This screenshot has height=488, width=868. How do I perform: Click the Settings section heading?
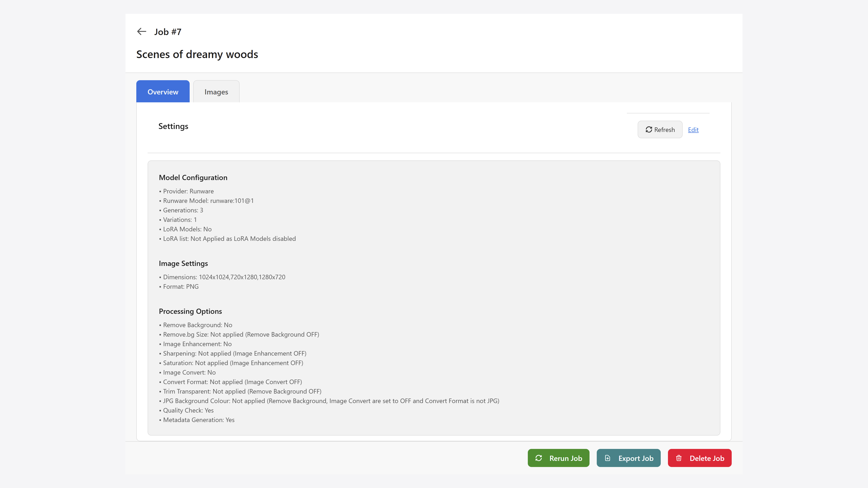[173, 126]
